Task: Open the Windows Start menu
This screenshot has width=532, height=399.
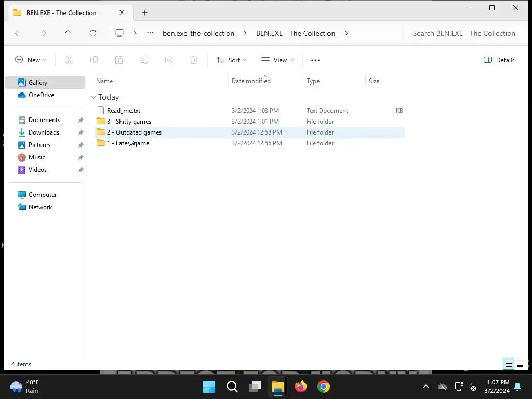Action: (209, 387)
